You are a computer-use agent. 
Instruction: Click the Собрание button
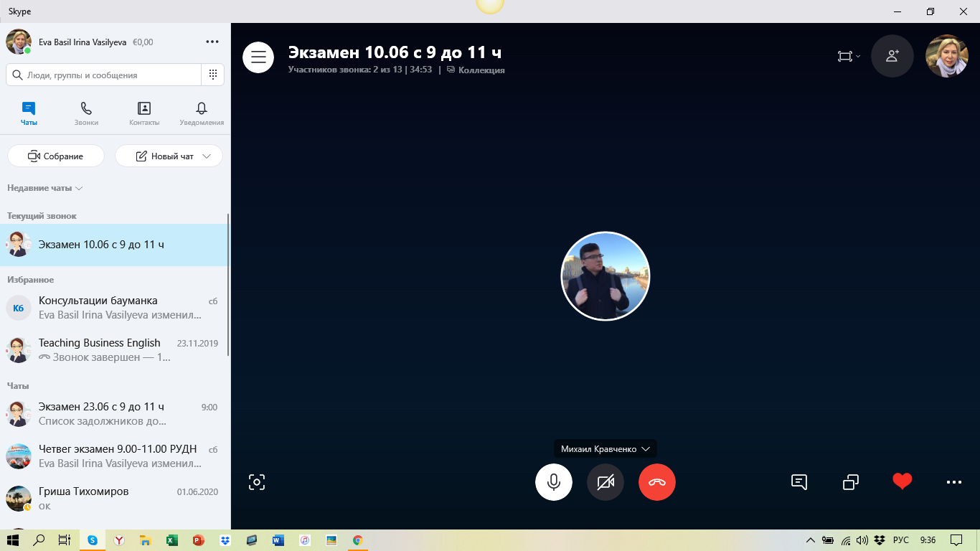click(56, 156)
